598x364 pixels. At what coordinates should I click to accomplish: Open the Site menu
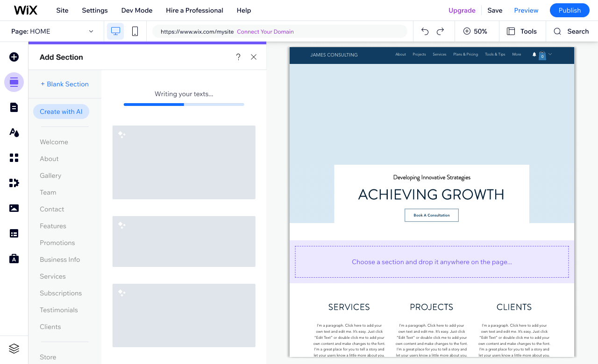pos(62,10)
